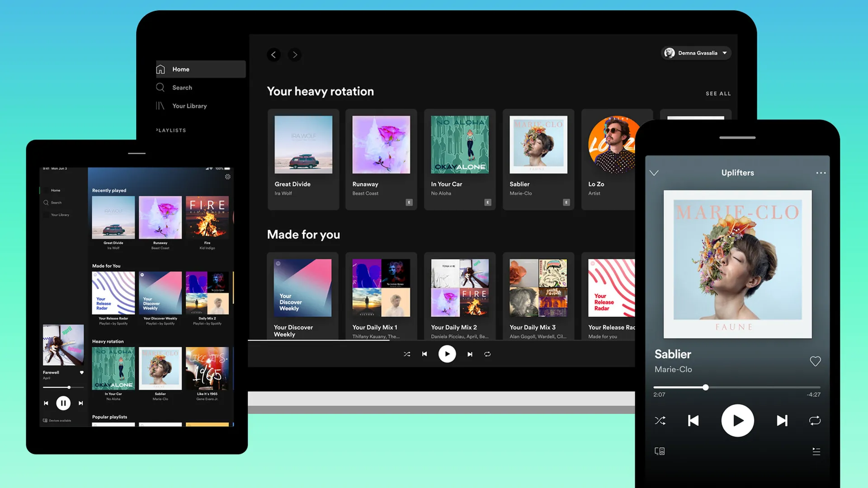The image size is (868, 488).
Task: Open the settings gear on the tablet
Action: 228,177
